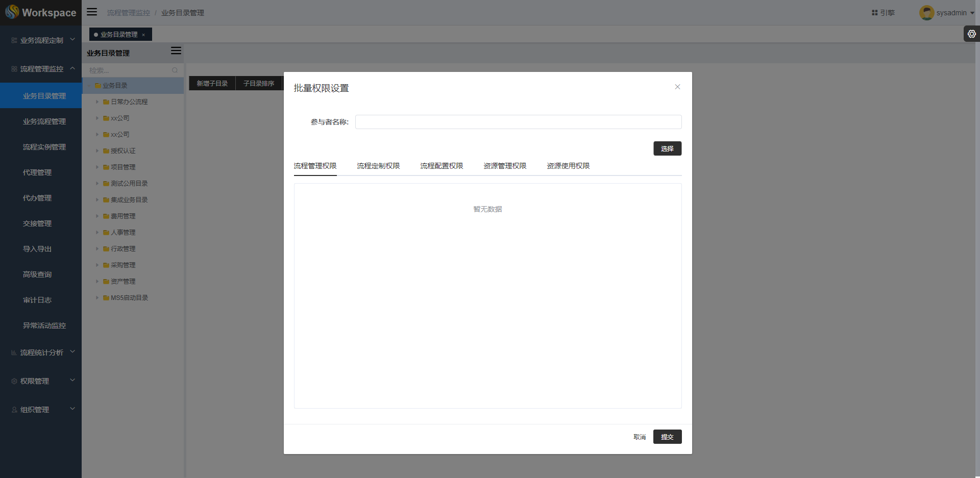Click the 引擎 grid icon in header

(x=874, y=13)
